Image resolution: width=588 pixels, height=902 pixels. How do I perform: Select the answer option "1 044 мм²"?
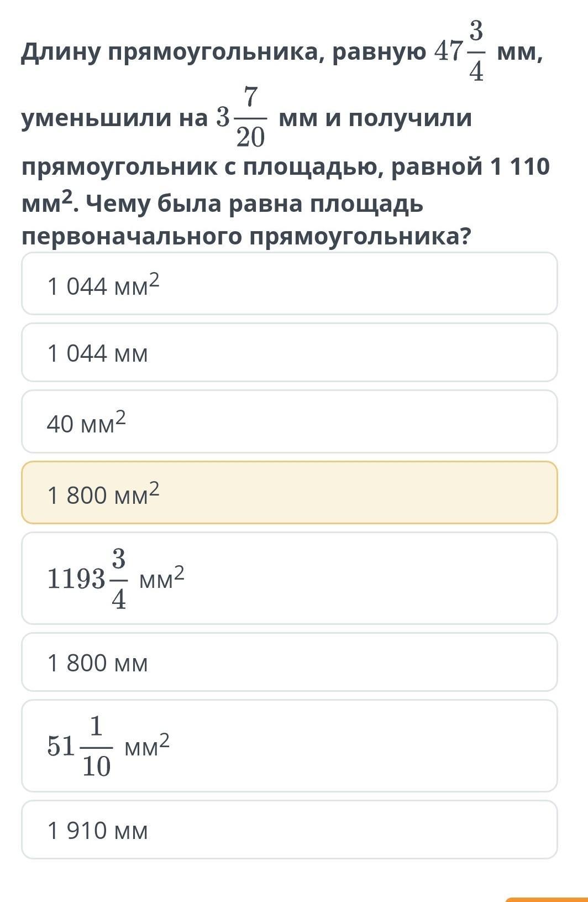click(x=289, y=284)
